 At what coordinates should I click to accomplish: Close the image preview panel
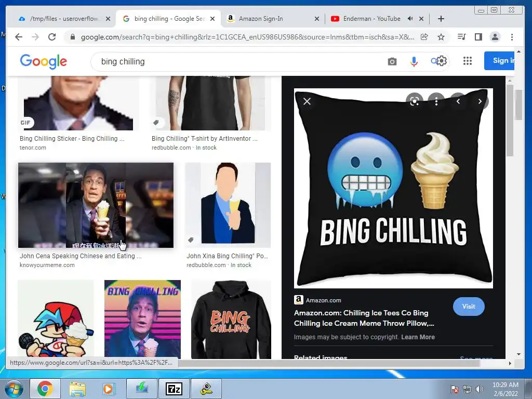307,101
